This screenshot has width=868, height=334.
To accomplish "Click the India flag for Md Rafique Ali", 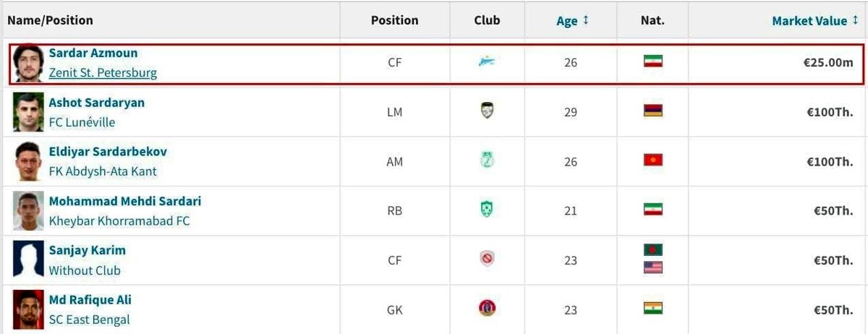I will (x=653, y=308).
